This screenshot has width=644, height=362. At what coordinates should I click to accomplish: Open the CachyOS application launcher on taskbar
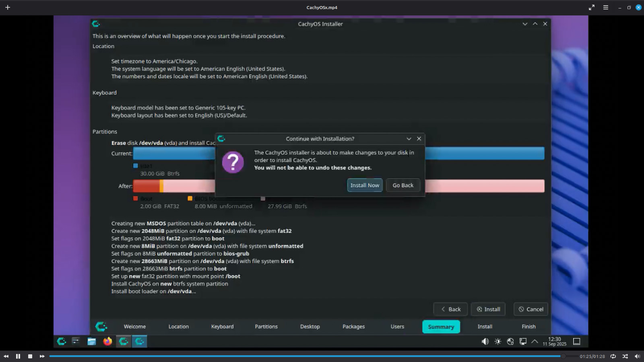point(61,341)
